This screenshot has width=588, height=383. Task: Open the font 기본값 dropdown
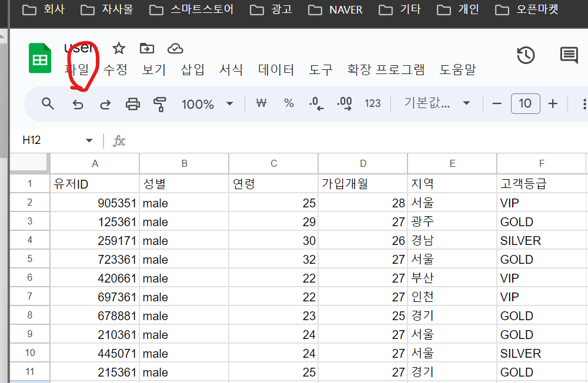click(x=437, y=103)
